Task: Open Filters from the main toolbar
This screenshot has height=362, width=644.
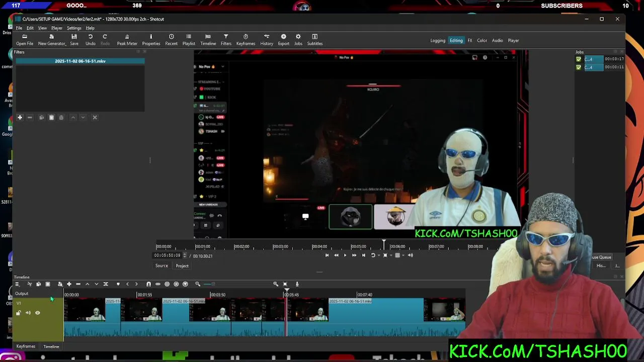Action: click(226, 40)
